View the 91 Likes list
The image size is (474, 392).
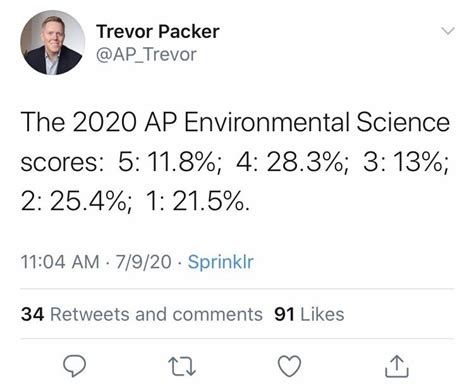pyautogui.click(x=309, y=314)
